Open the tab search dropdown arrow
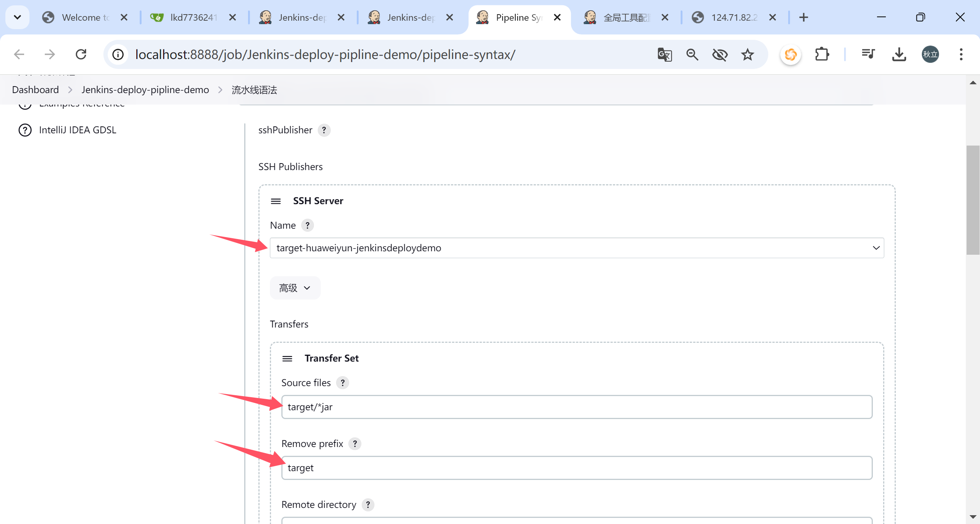Image resolution: width=980 pixels, height=524 pixels. [17, 17]
